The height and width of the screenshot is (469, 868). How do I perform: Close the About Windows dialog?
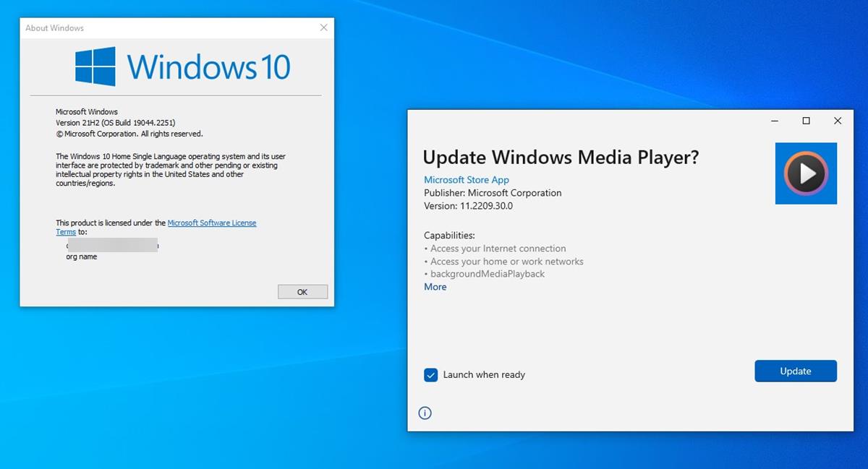pyautogui.click(x=323, y=27)
